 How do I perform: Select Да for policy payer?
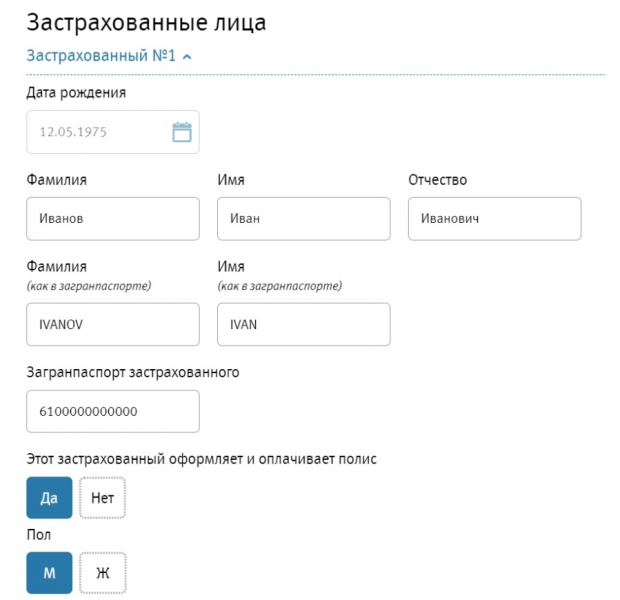[x=49, y=497]
